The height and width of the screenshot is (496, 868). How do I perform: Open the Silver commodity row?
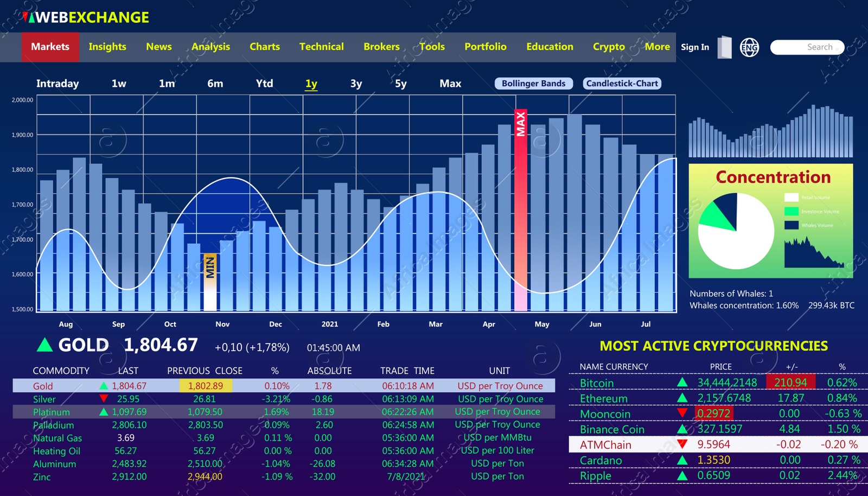pos(284,399)
